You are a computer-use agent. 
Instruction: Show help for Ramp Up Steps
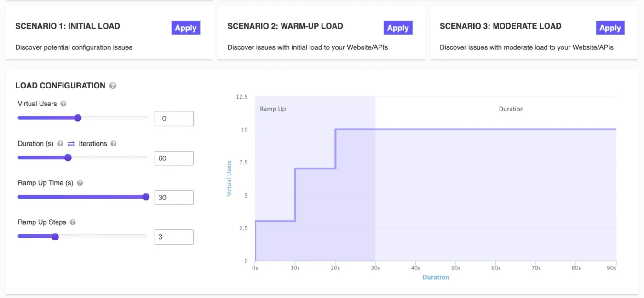tap(73, 222)
